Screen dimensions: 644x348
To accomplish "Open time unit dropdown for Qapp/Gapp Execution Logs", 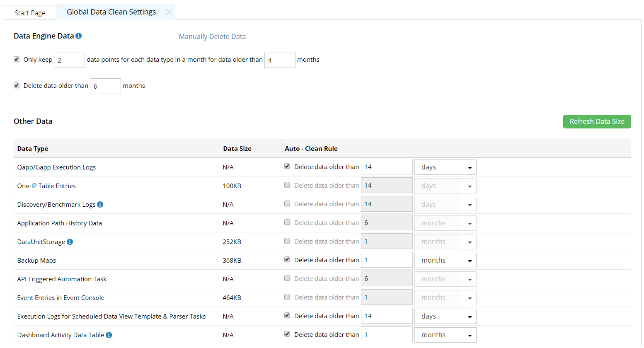I will coord(445,167).
